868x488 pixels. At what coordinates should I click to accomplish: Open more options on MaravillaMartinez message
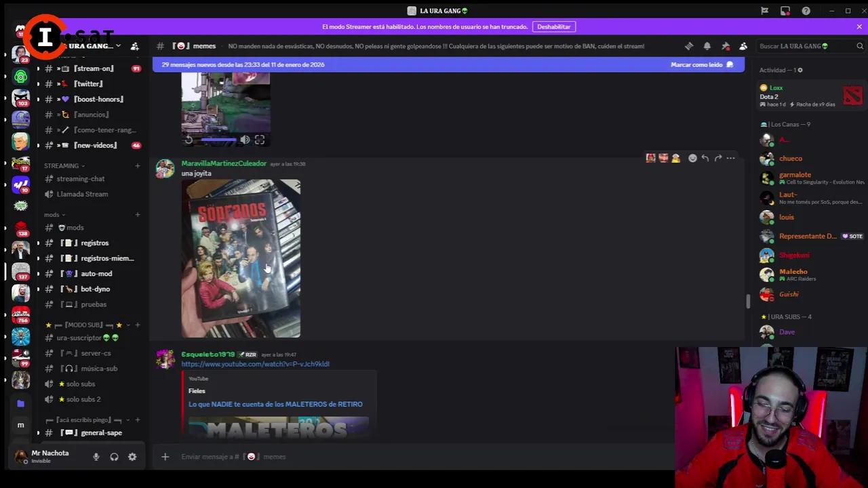click(730, 158)
